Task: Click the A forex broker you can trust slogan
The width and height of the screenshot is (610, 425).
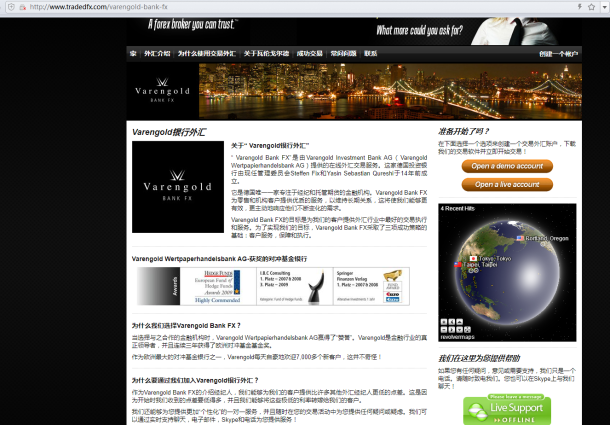Action: tap(193, 25)
